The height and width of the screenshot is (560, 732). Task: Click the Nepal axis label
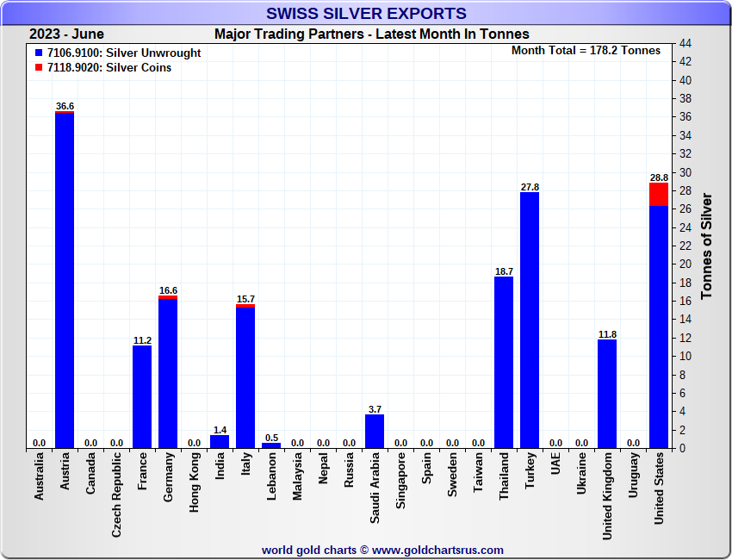323,468
